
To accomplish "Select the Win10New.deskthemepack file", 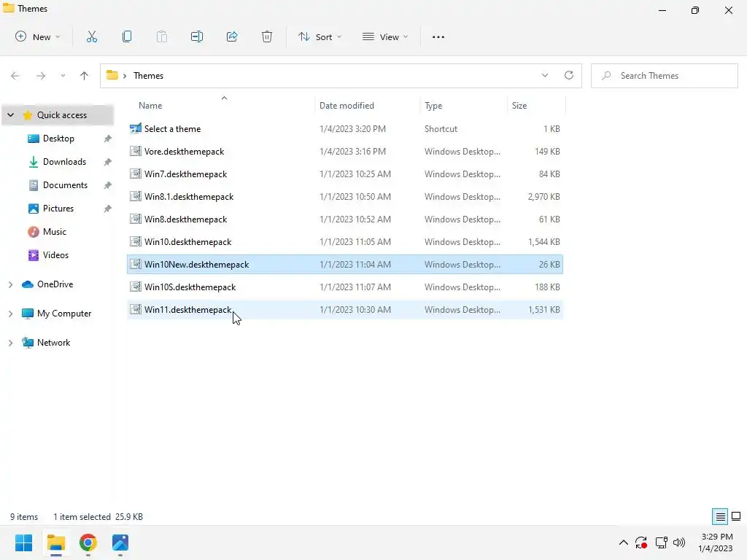I will point(345,264).
